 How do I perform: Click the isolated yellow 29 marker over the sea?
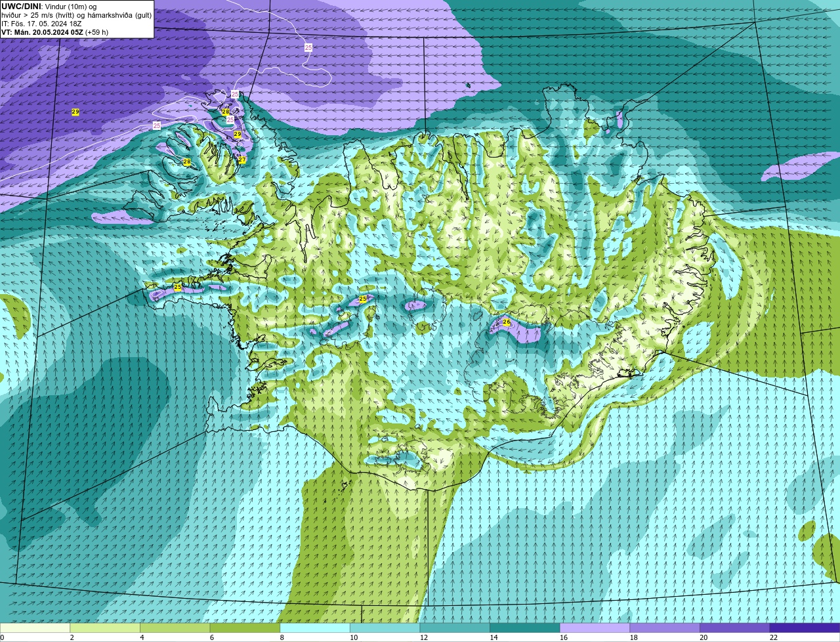point(75,112)
